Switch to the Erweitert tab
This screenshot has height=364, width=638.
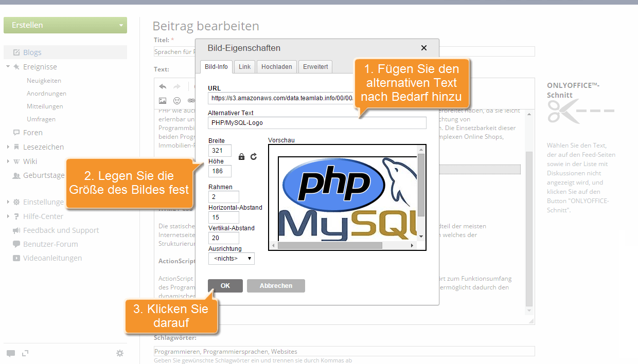[x=315, y=67]
